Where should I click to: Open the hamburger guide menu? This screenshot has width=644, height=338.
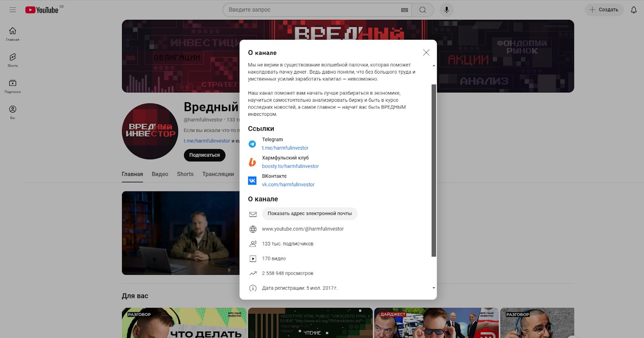pyautogui.click(x=12, y=10)
